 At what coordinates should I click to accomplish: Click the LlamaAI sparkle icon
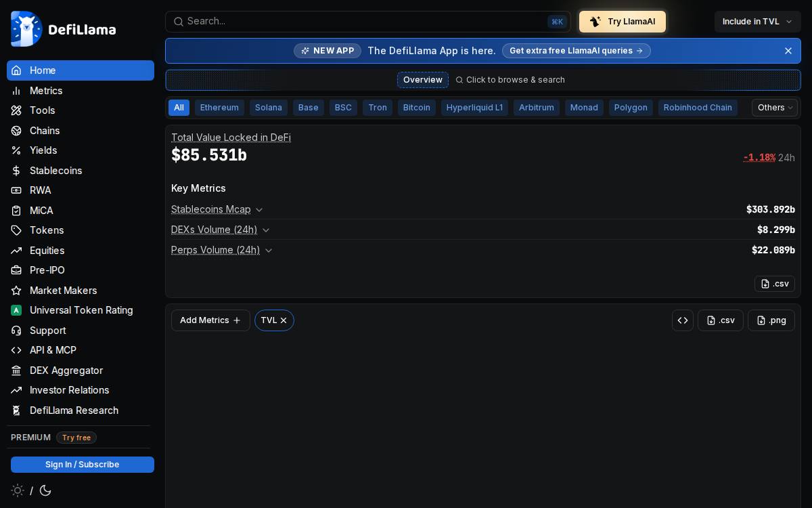coord(595,22)
